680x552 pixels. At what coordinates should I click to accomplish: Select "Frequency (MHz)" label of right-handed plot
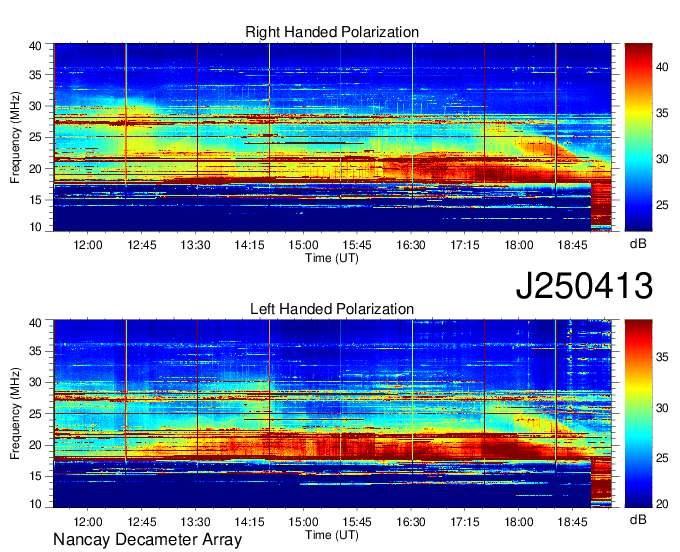point(15,137)
